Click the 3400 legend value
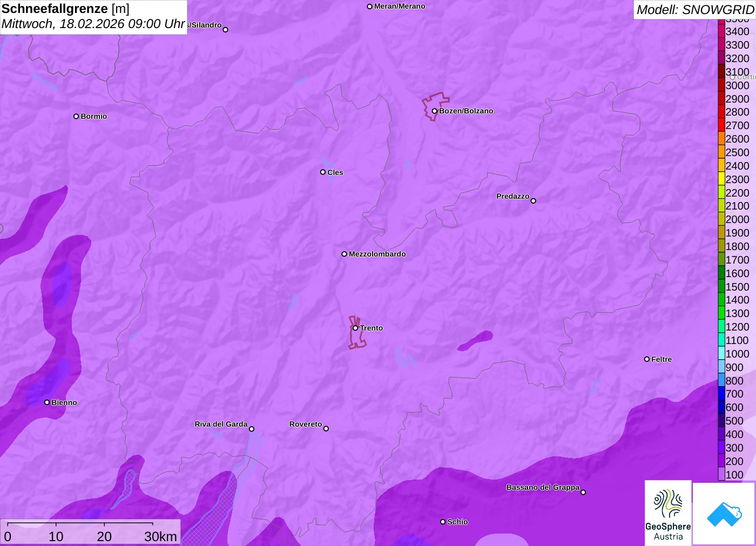756x546 pixels. tap(737, 31)
